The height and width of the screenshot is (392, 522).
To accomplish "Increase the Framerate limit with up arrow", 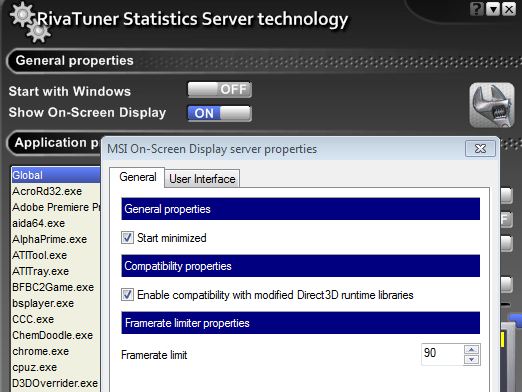I will (x=471, y=349).
